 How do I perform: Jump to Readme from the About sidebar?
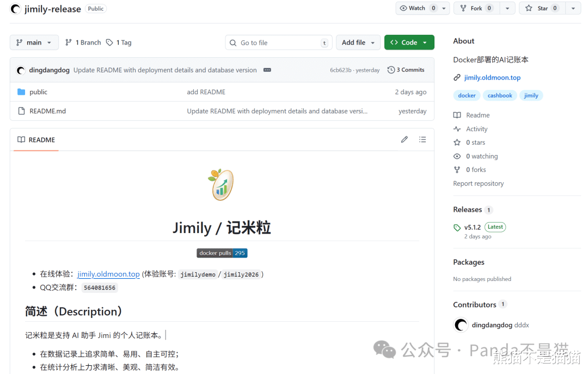click(x=471, y=115)
